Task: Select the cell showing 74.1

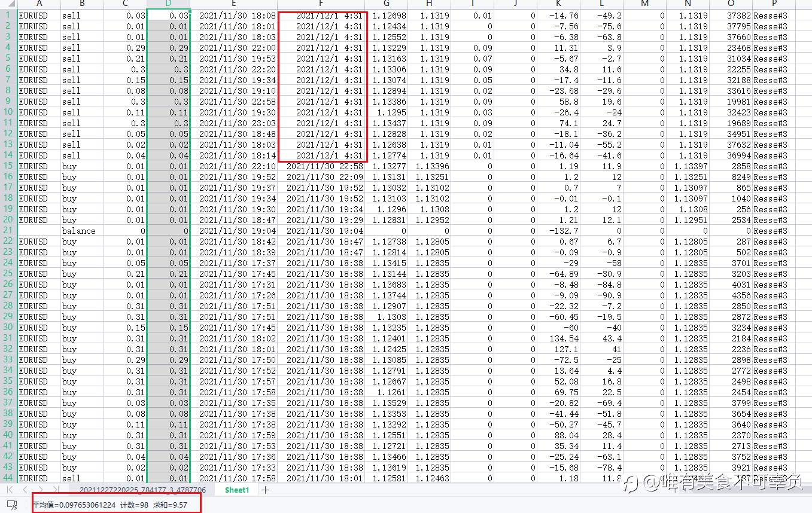Action: point(559,123)
